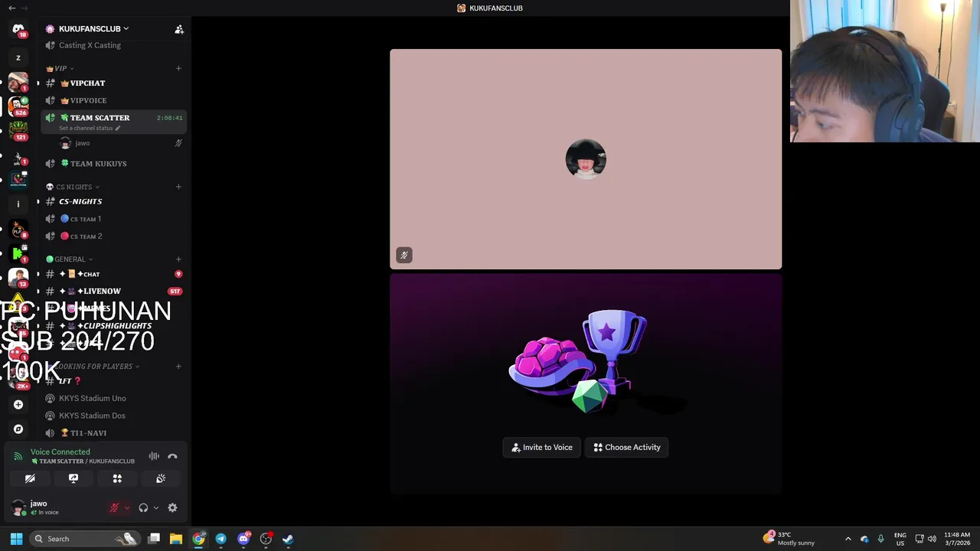This screenshot has height=551, width=980.
Task: Click Choose Activity button
Action: [x=627, y=448]
